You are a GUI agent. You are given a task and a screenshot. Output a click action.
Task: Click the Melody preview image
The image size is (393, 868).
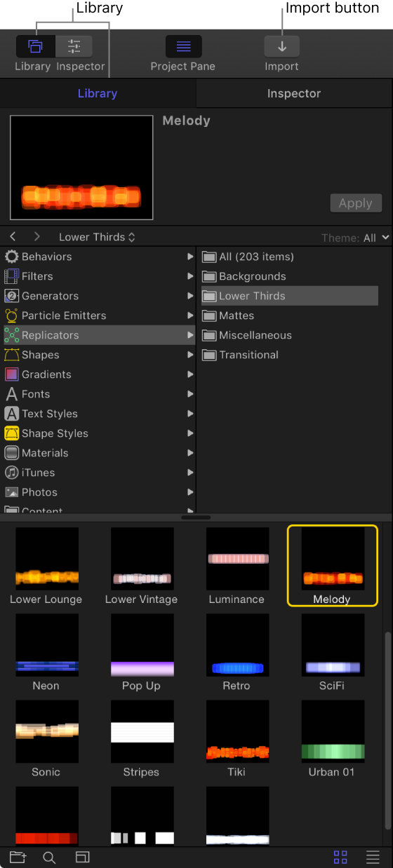coord(81,168)
